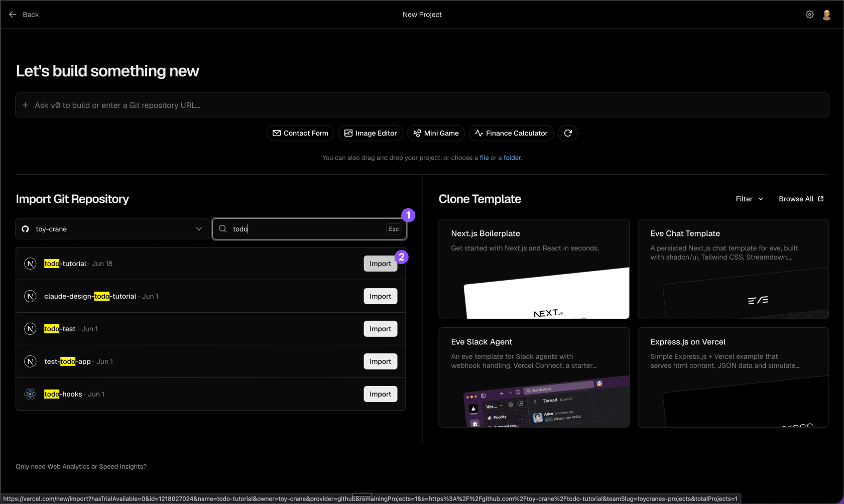Click the React icon beside todo-hooks
844x504 pixels.
30,394
